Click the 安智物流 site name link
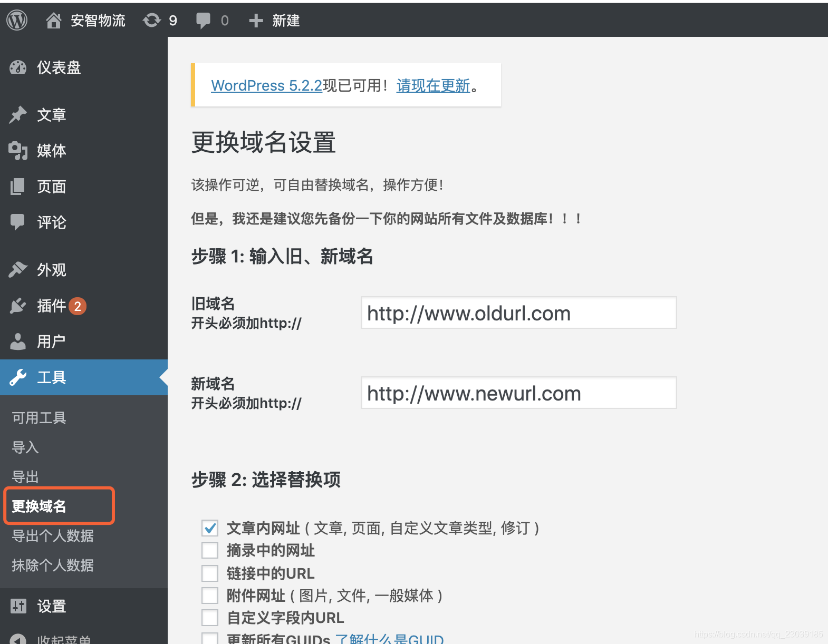The height and width of the screenshot is (644, 828). click(x=98, y=21)
